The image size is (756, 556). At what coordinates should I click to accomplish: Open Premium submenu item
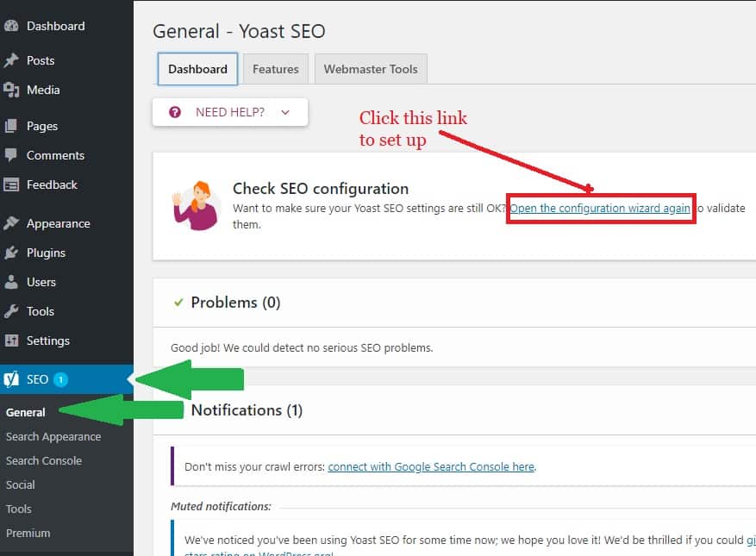28,533
